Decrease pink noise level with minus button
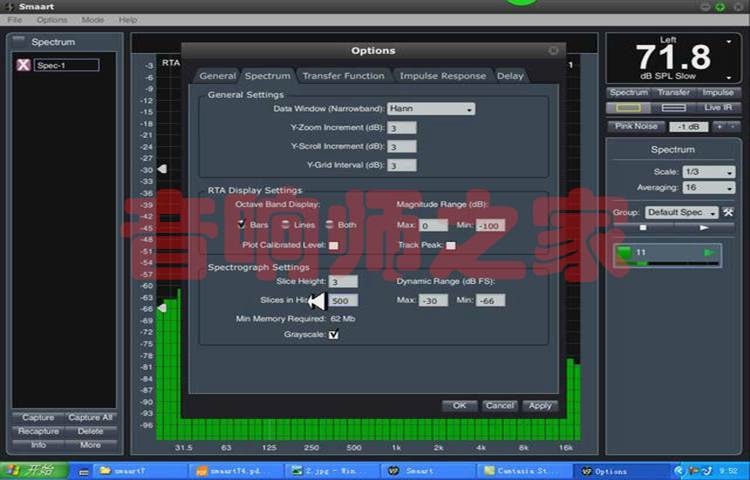Screen dimensions: 750x480 733,127
